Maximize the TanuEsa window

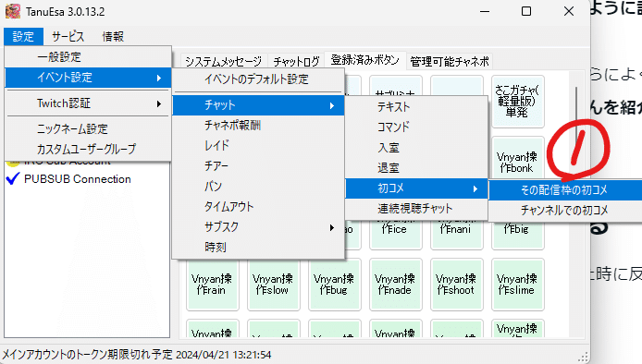tap(526, 11)
